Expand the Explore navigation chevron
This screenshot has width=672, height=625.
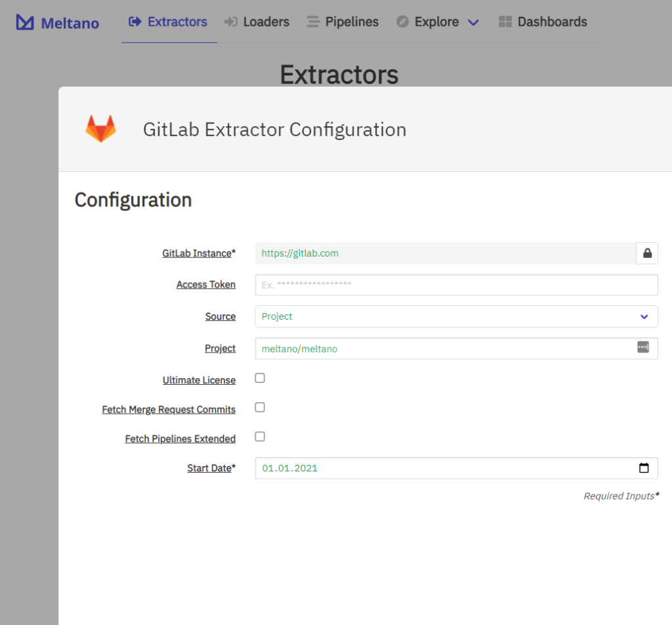[x=473, y=22]
